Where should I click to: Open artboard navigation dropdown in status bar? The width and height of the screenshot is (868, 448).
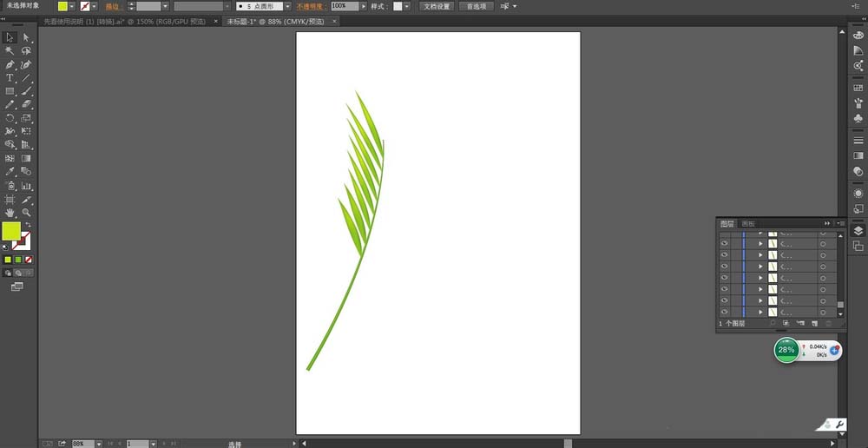click(154, 444)
